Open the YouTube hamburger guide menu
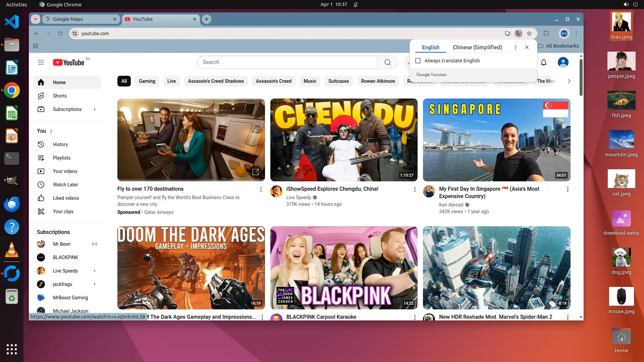Screen dimensions: 644x362 41,62
